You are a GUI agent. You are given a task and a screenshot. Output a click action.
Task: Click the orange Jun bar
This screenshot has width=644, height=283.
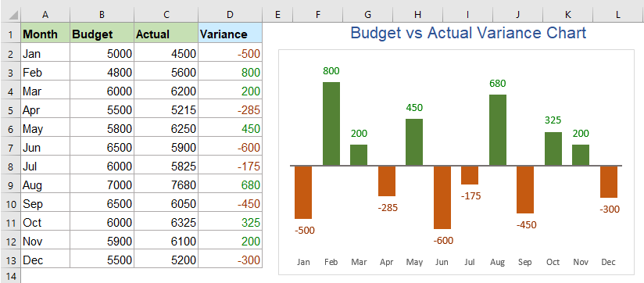442,198
